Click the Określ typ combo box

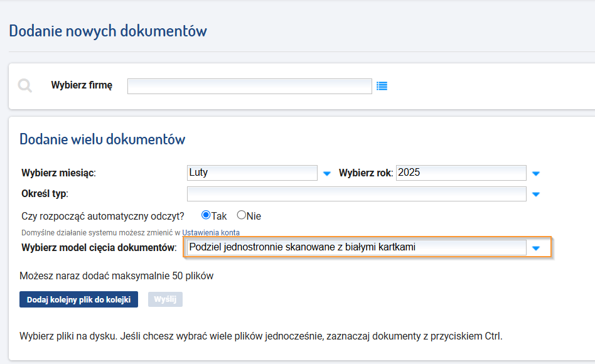356,193
